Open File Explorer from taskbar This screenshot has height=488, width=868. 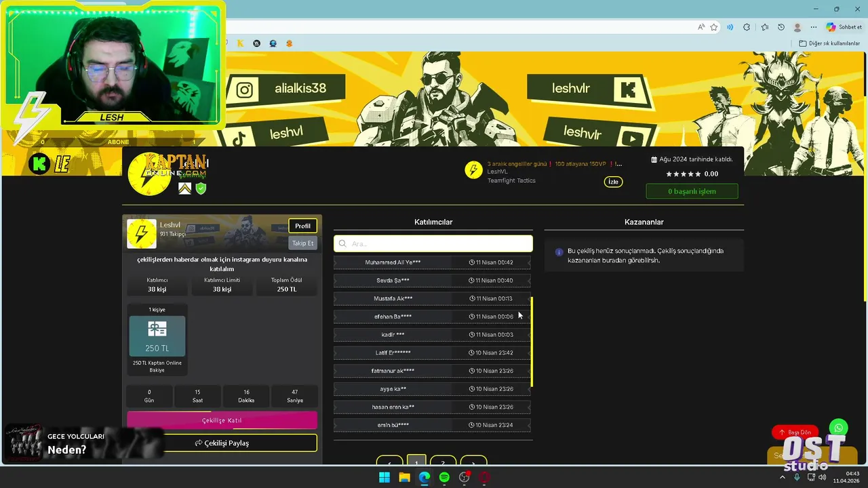[404, 477]
